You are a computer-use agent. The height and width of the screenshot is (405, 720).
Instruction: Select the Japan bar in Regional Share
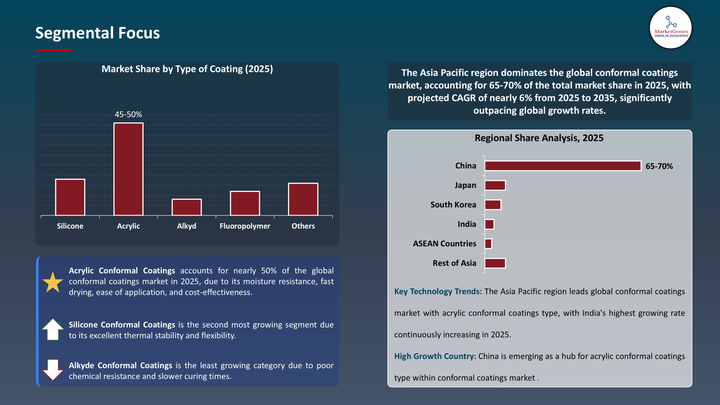[x=495, y=185]
